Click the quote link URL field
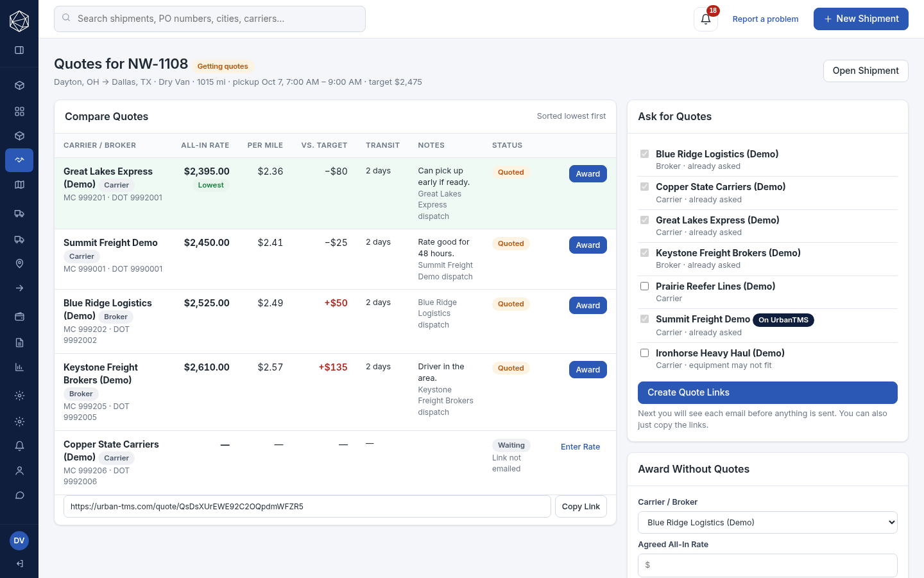Viewport: 924px width, 578px height. [307, 507]
